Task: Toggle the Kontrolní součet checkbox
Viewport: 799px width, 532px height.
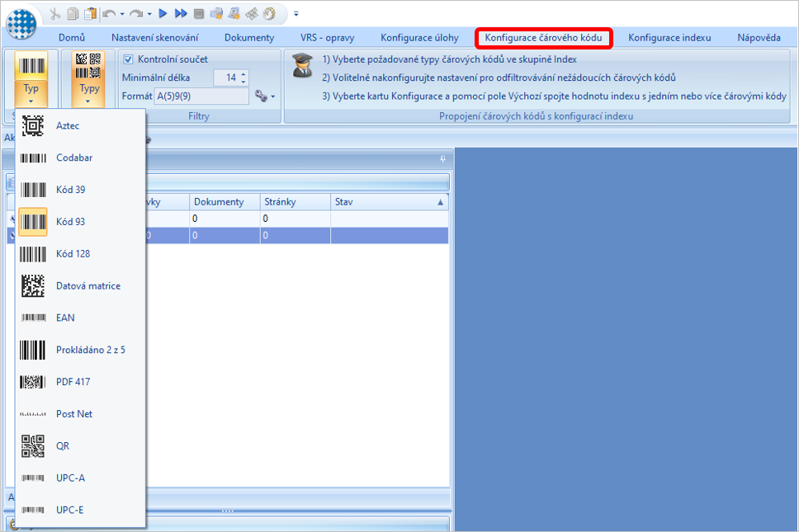Action: point(129,59)
